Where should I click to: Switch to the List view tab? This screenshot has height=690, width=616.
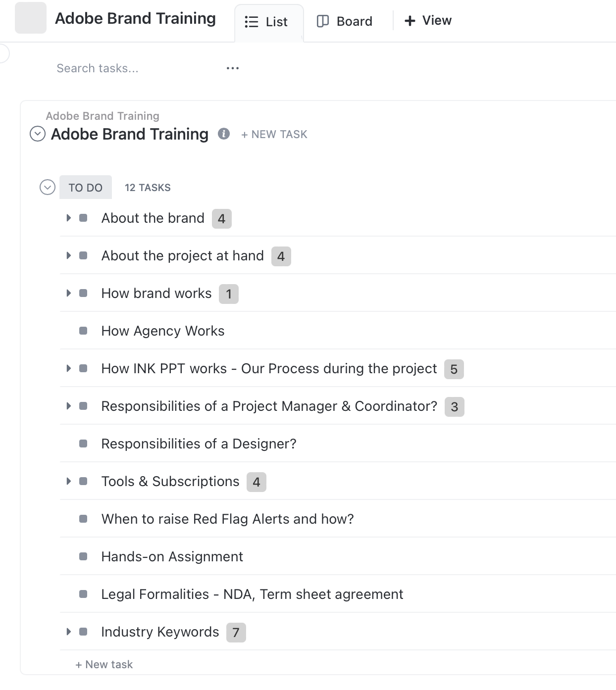tap(269, 22)
